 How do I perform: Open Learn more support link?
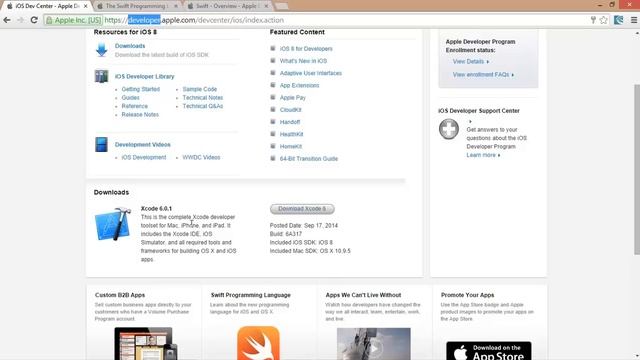(x=483, y=155)
